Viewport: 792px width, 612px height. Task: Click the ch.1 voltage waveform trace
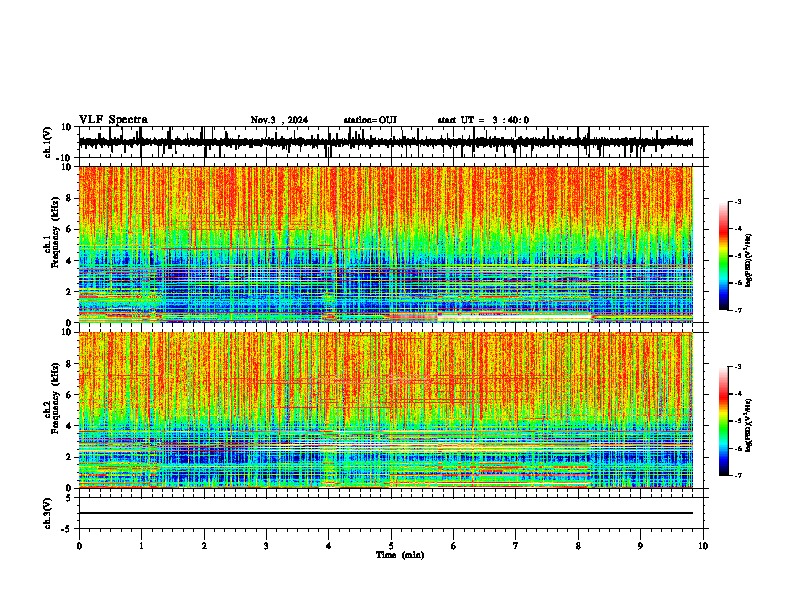point(385,142)
